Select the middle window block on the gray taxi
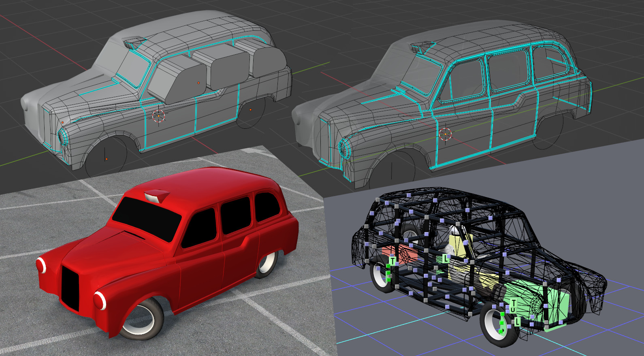The width and height of the screenshot is (644, 356). (221, 66)
